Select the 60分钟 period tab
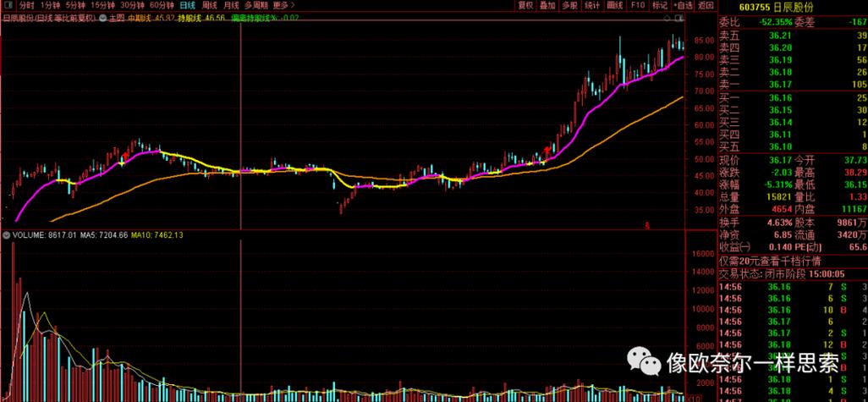868x402 pixels. click(x=162, y=5)
